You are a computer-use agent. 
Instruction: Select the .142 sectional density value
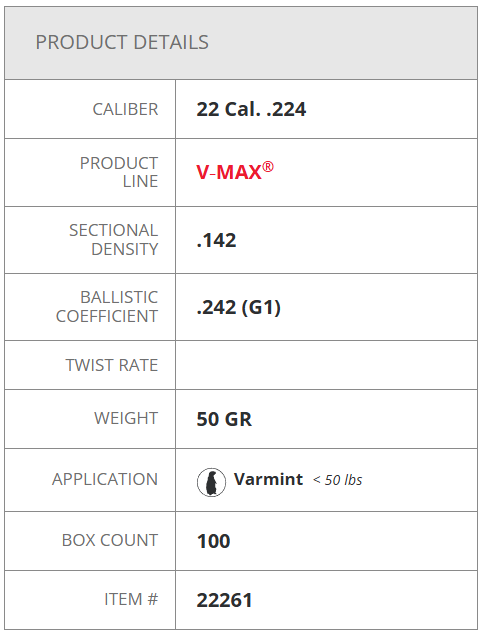[216, 240]
